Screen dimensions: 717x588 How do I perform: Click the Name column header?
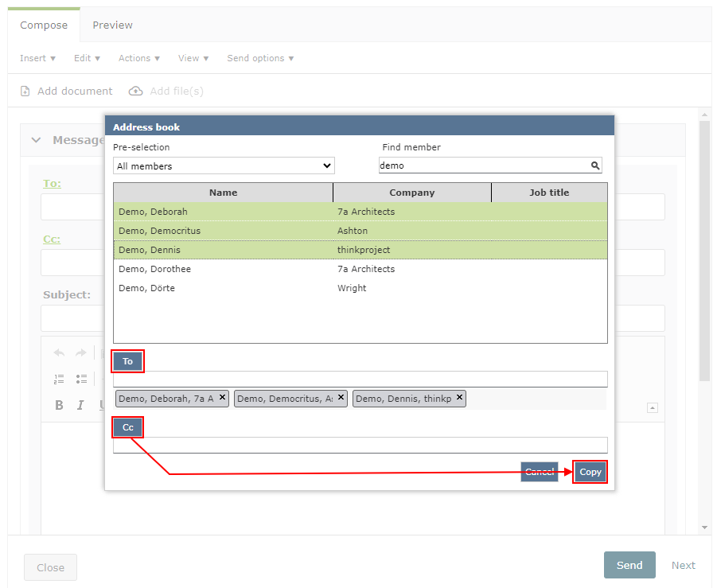pos(223,193)
